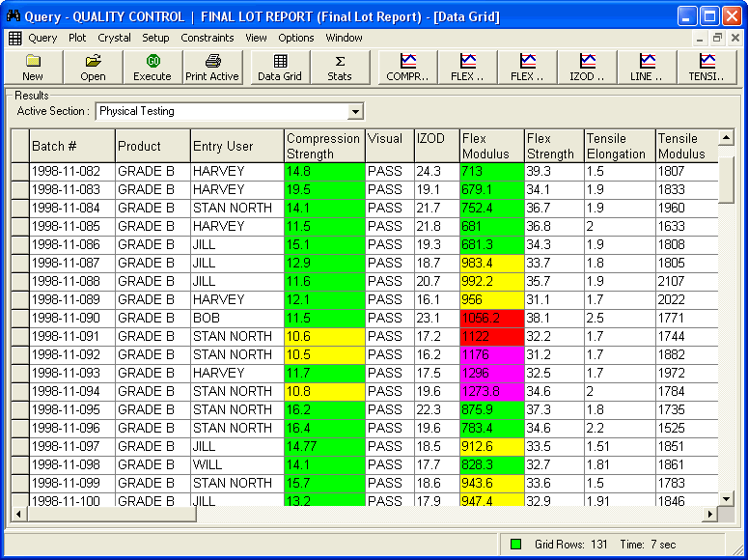Click yellow Compression Strength cell 10.6
748x560 pixels.
click(x=325, y=337)
